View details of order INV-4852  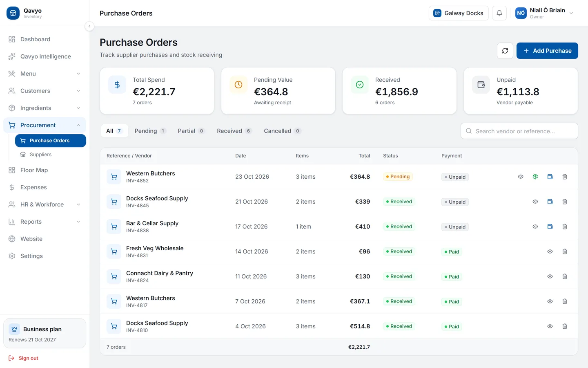click(x=521, y=177)
